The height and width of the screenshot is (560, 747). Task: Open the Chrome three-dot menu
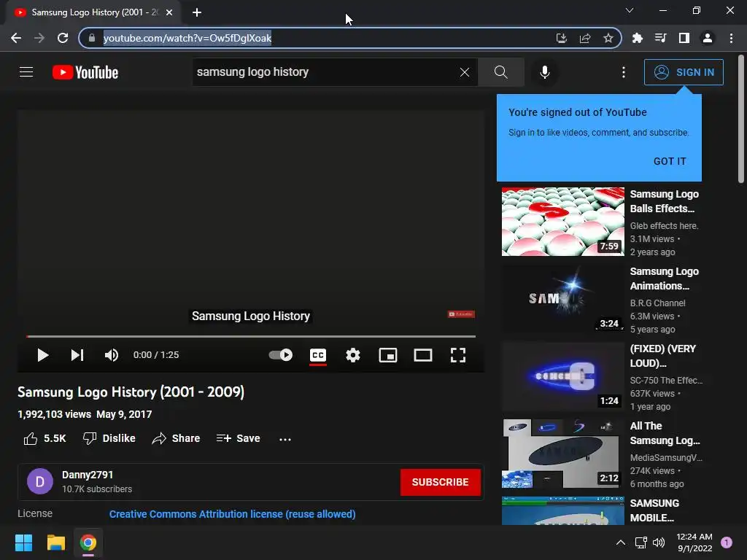pyautogui.click(x=731, y=38)
